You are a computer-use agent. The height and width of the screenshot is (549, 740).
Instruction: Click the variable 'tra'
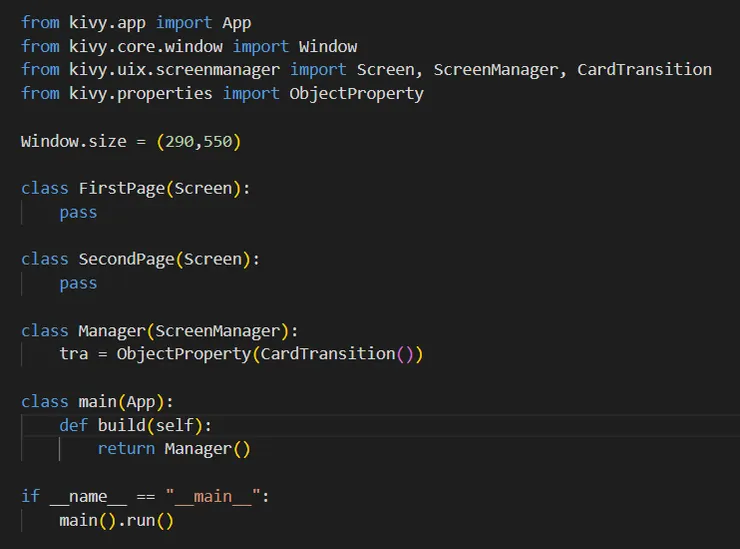tap(74, 354)
